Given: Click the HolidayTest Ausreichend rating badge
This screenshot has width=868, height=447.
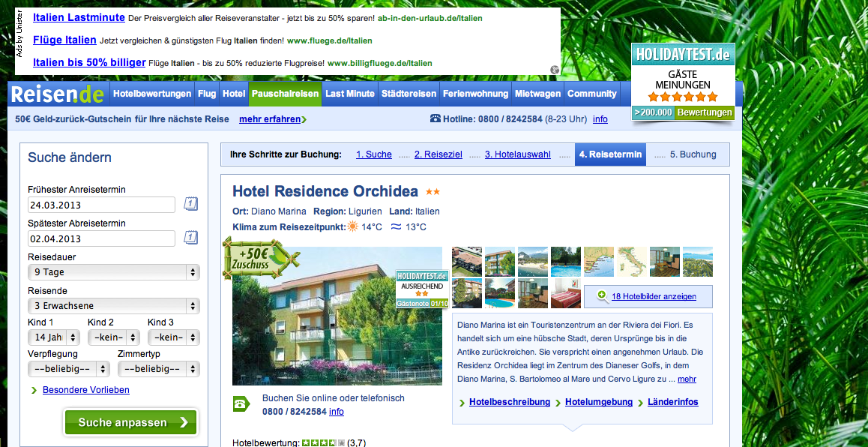Looking at the screenshot, I should [421, 289].
